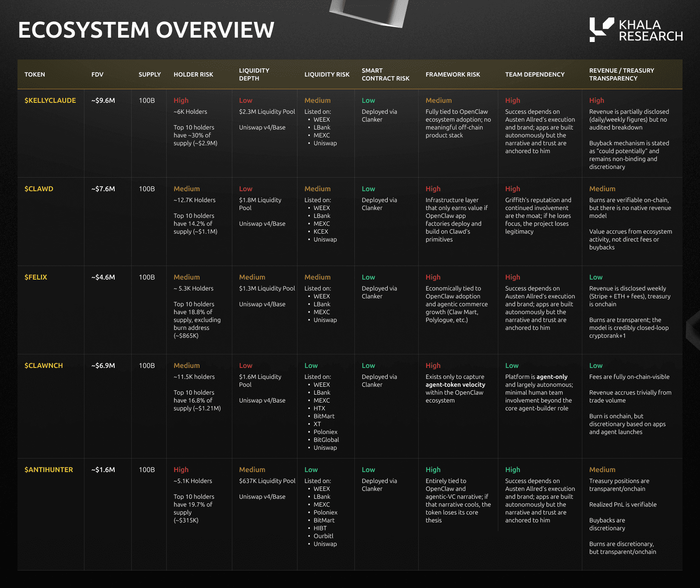Click Uniswap v4/Base for $ANTIHUNTER
The width and height of the screenshot is (700, 588).
(x=262, y=497)
